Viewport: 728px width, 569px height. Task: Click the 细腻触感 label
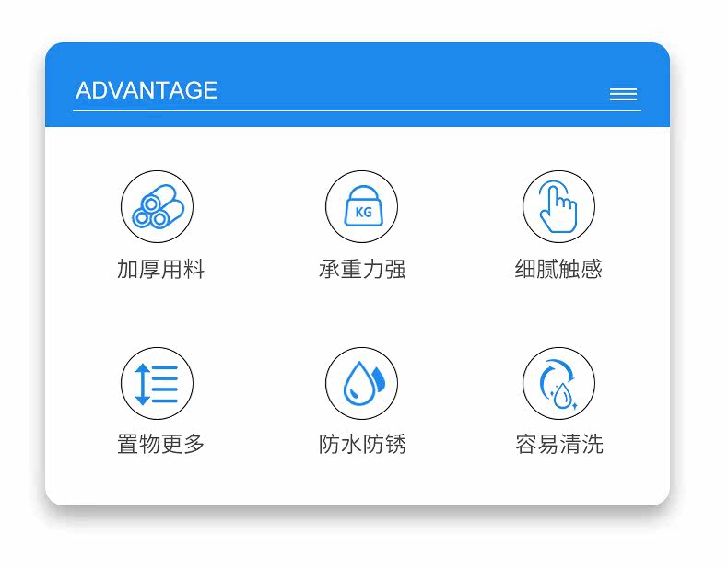(559, 269)
